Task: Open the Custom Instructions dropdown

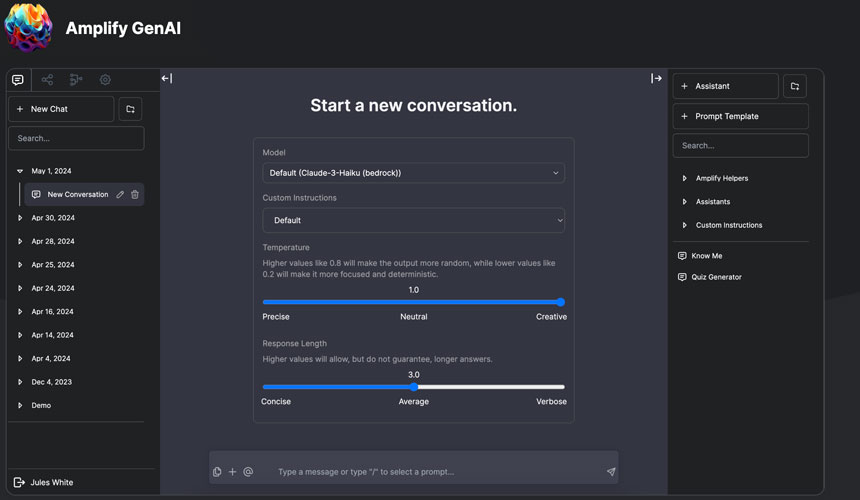Action: click(x=414, y=220)
